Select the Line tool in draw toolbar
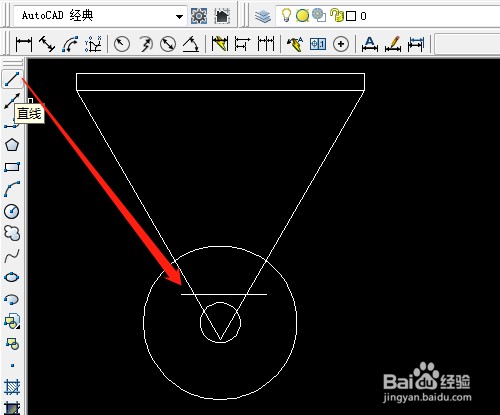Viewport: 500px width, 415px height. 12,79
